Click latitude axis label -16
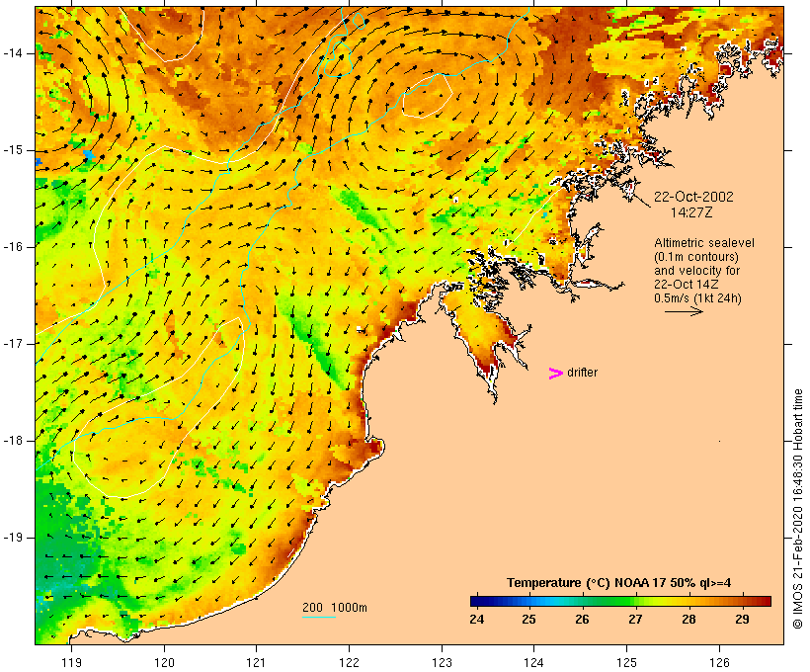Viewport: 810px width, 672px height. (x=13, y=247)
